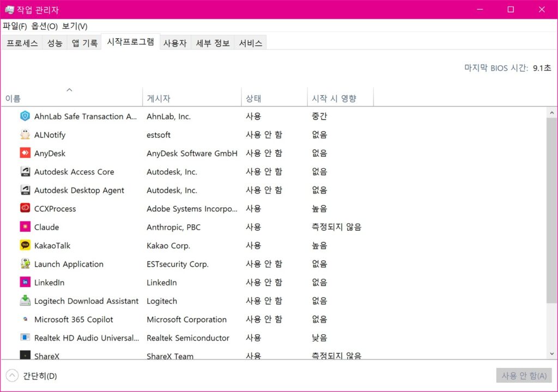Sort by the 게시자 column header

click(x=192, y=97)
